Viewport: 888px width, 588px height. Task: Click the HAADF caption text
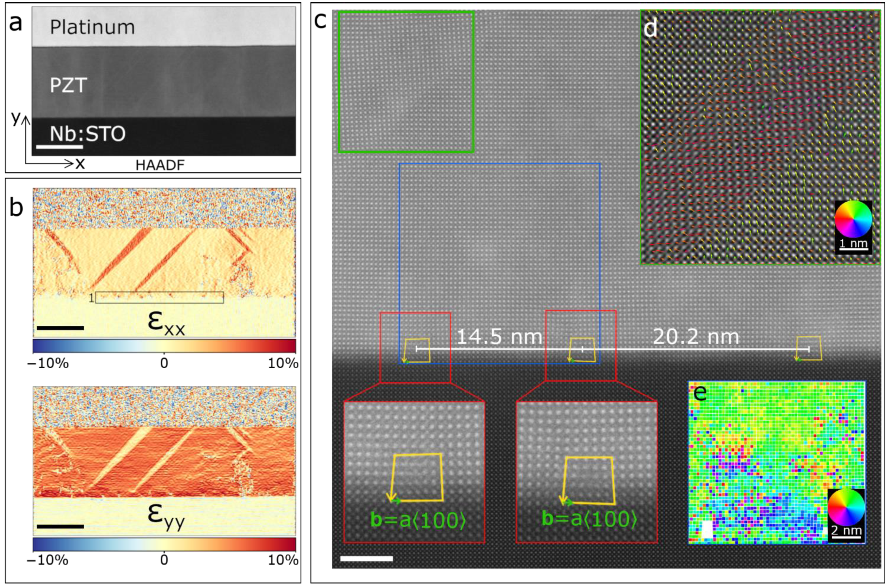(x=160, y=165)
